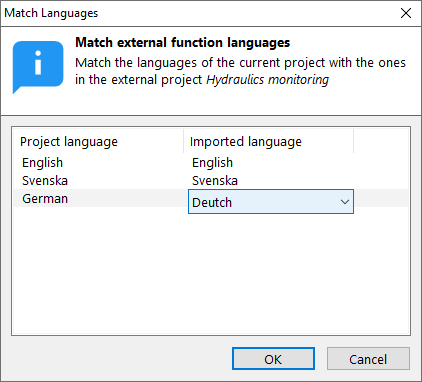Select English in Project language column
The height and width of the screenshot is (382, 422).
pyautogui.click(x=43, y=163)
